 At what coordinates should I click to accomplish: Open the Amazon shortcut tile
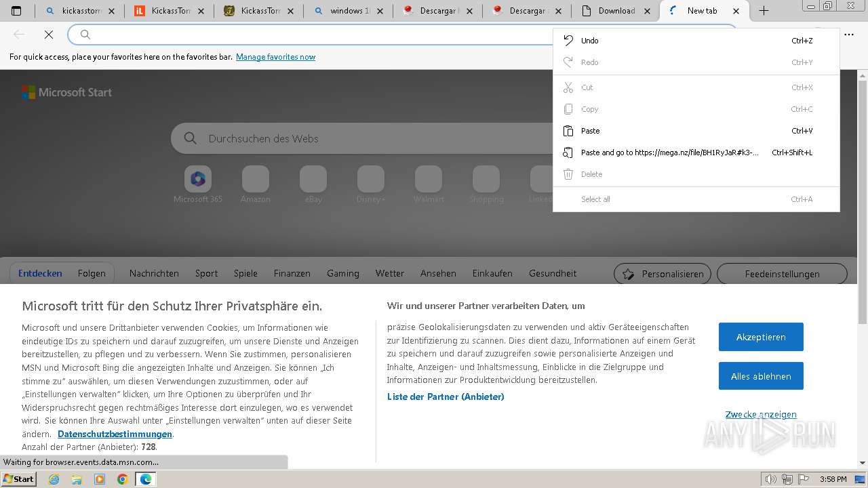click(x=256, y=184)
